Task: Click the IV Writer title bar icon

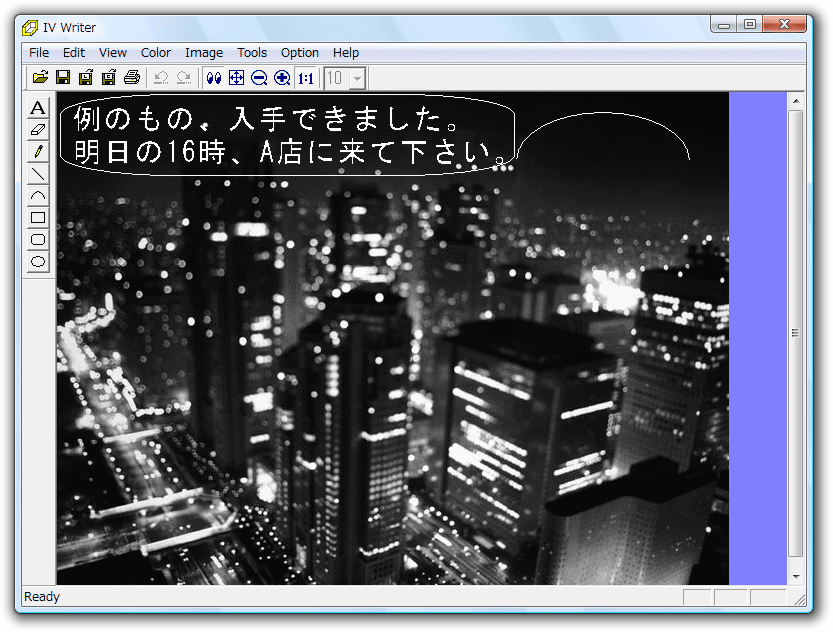Action: 30,28
